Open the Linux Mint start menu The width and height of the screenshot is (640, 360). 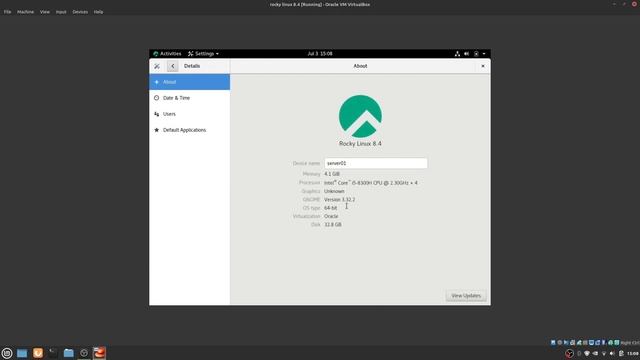tap(7, 353)
